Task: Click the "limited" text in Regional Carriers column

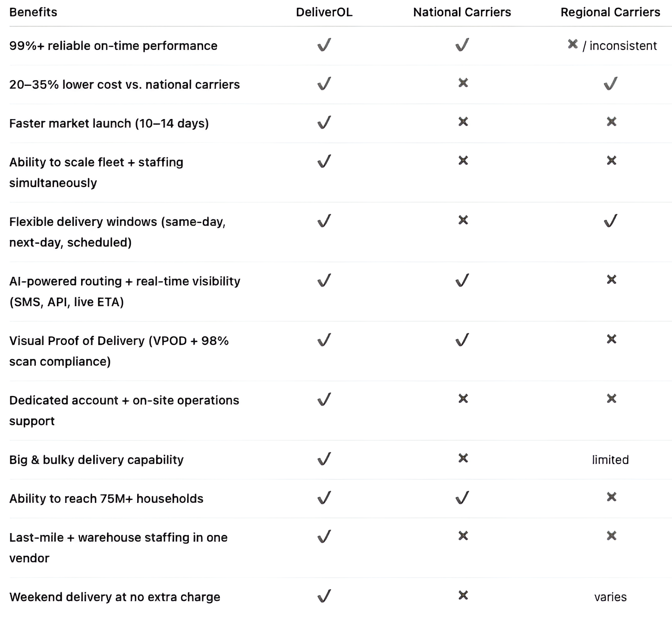Action: tap(610, 460)
